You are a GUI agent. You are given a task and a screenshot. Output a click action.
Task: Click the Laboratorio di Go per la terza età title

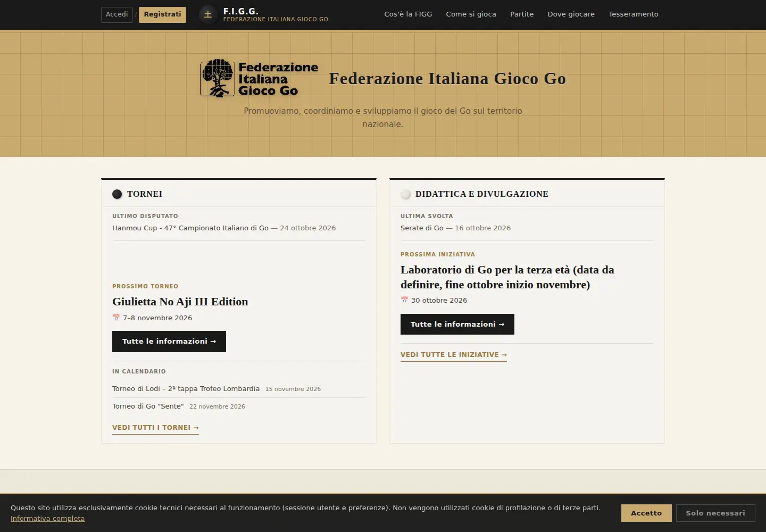tap(507, 277)
